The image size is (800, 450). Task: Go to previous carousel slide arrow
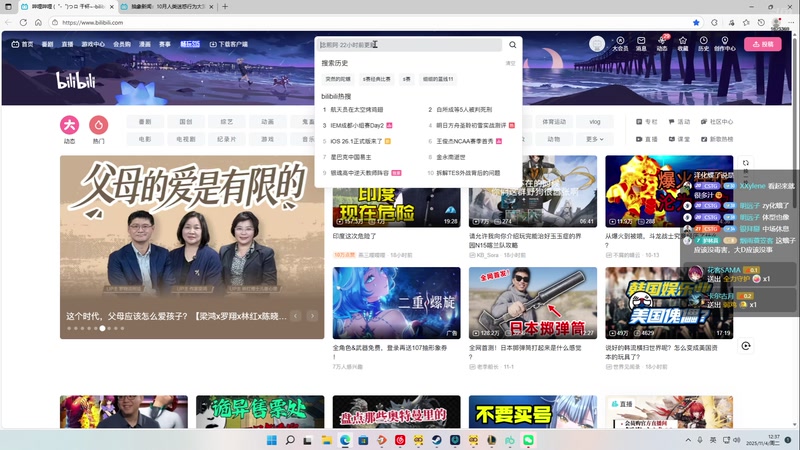coord(296,316)
